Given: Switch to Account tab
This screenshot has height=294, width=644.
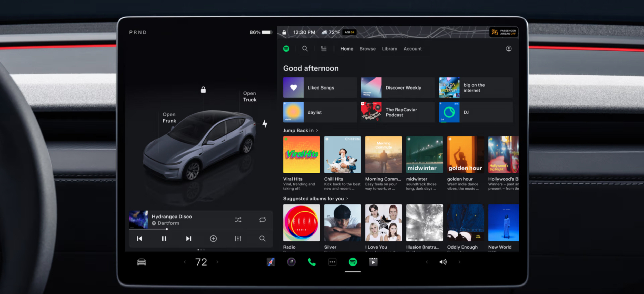Looking at the screenshot, I should point(412,49).
